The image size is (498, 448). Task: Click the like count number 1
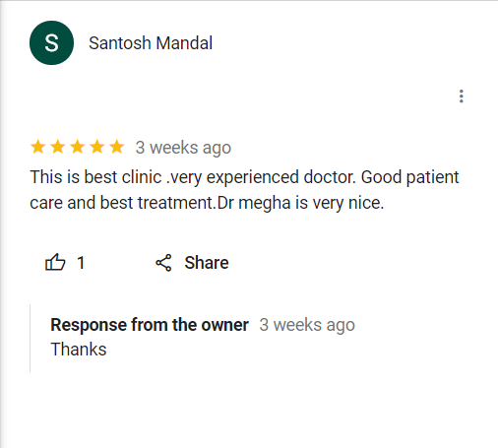tap(81, 263)
